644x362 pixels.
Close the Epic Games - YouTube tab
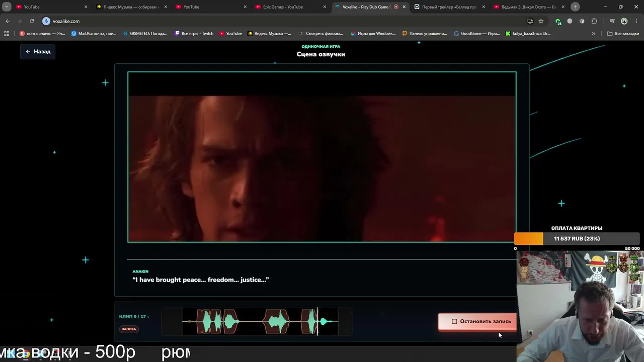pyautogui.click(x=325, y=7)
